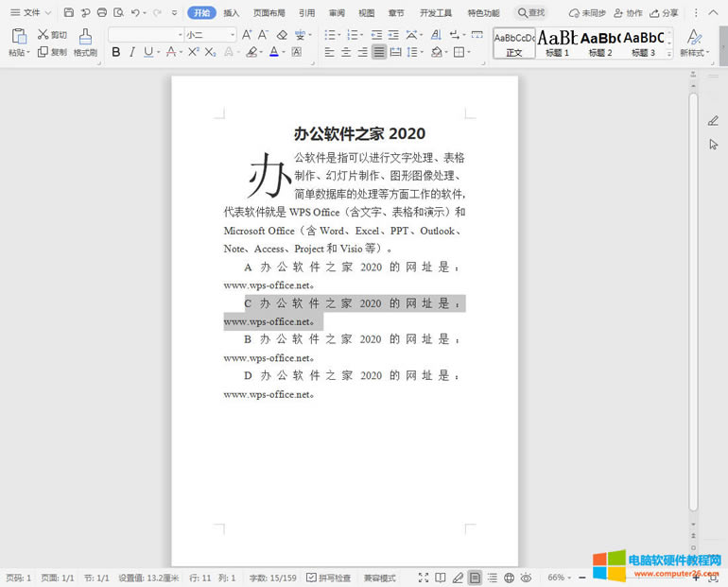Viewport: 728px width, 587px height.
Task: Click the Cut (剪切) scissors icon
Action: 44,35
